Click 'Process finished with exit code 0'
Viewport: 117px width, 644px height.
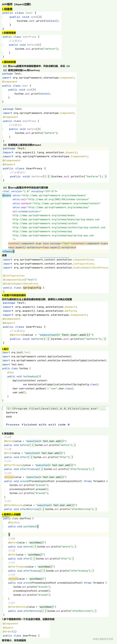coord(38,425)
